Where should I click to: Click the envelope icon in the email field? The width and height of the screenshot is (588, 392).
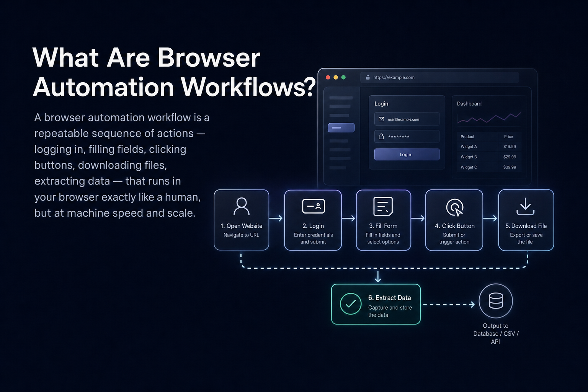coord(381,119)
